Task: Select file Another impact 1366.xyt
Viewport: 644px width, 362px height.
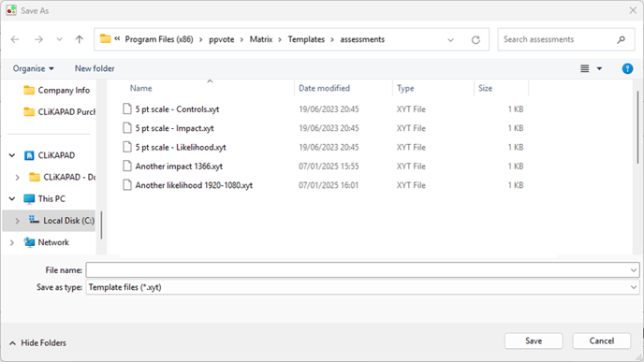Action: 179,167
